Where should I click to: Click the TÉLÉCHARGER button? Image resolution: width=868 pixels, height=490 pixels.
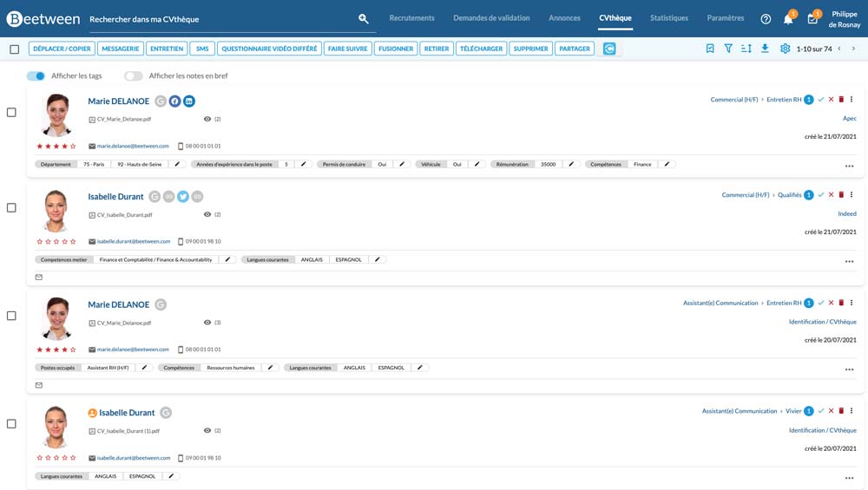481,49
